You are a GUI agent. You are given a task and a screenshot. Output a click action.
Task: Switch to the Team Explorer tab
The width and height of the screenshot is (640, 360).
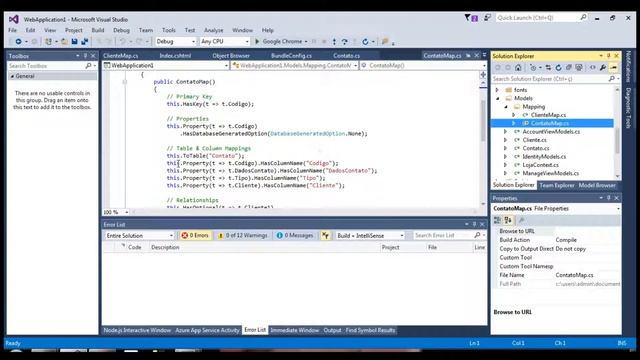point(557,185)
